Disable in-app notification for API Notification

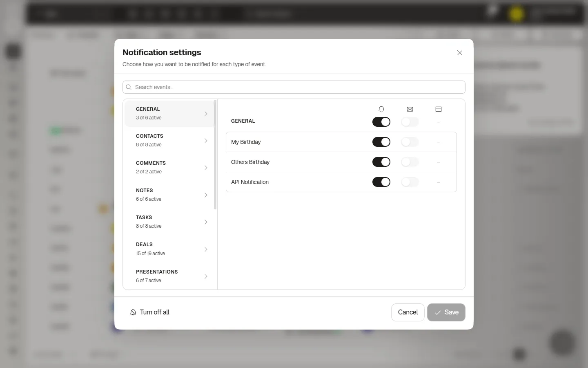(x=381, y=182)
